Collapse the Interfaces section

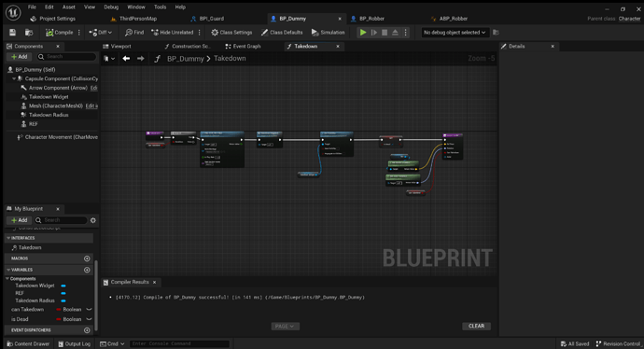coord(8,238)
